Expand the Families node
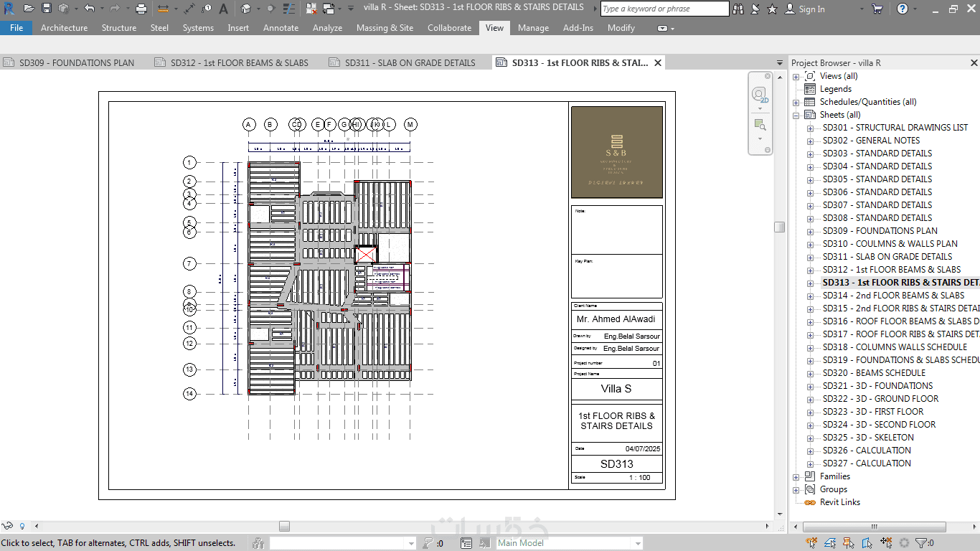 (x=796, y=476)
